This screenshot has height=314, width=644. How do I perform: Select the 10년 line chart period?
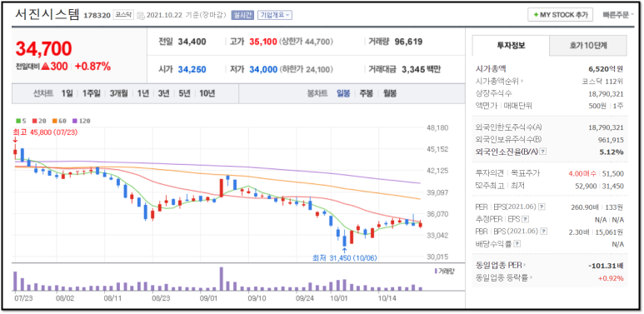coord(207,93)
